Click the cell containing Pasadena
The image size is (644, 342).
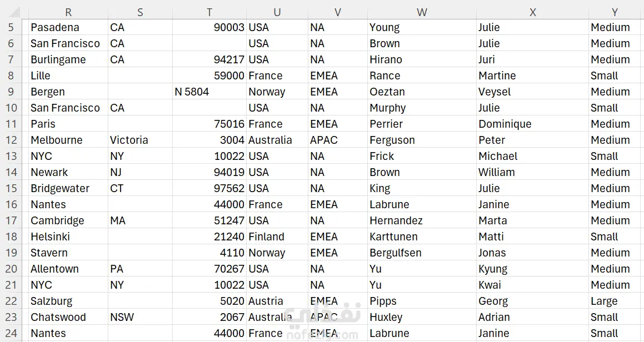[68, 28]
